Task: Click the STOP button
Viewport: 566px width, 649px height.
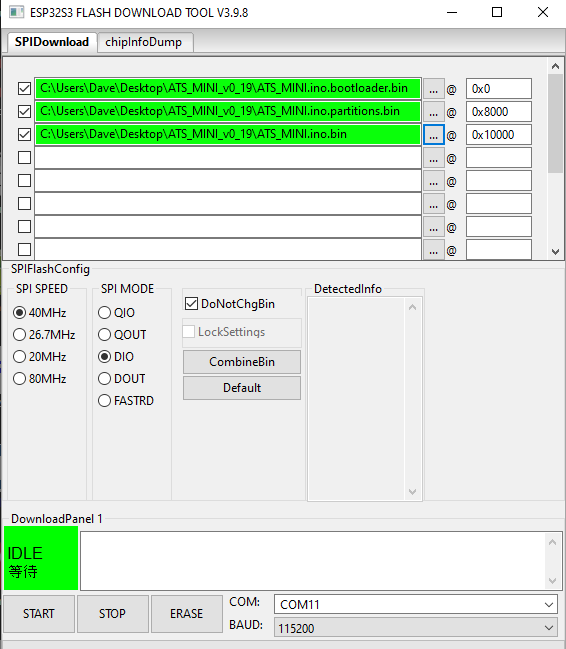Action: (113, 613)
